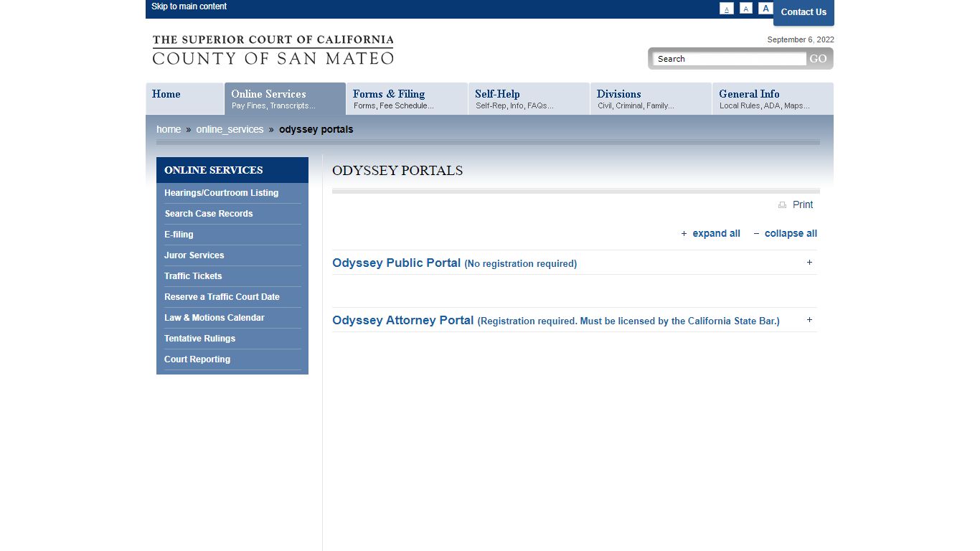Open the General Info tab
The image size is (980, 551).
point(773,99)
